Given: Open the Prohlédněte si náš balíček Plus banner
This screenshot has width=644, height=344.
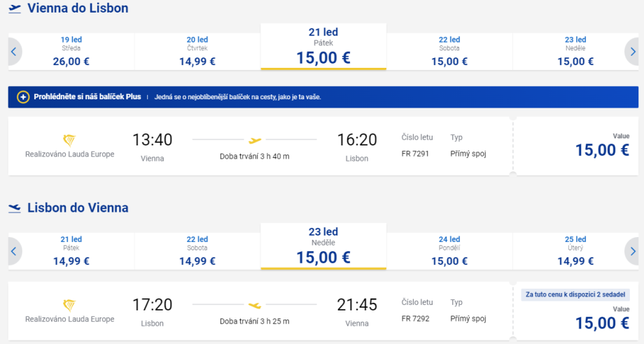Looking at the screenshot, I should pyautogui.click(x=175, y=96).
